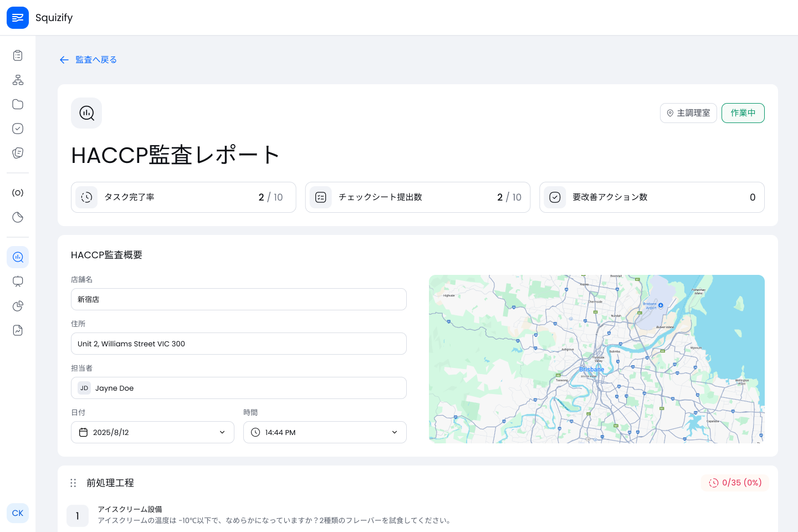Expand the 前処理工程 section via drag handle
The image size is (798, 532).
click(x=73, y=483)
